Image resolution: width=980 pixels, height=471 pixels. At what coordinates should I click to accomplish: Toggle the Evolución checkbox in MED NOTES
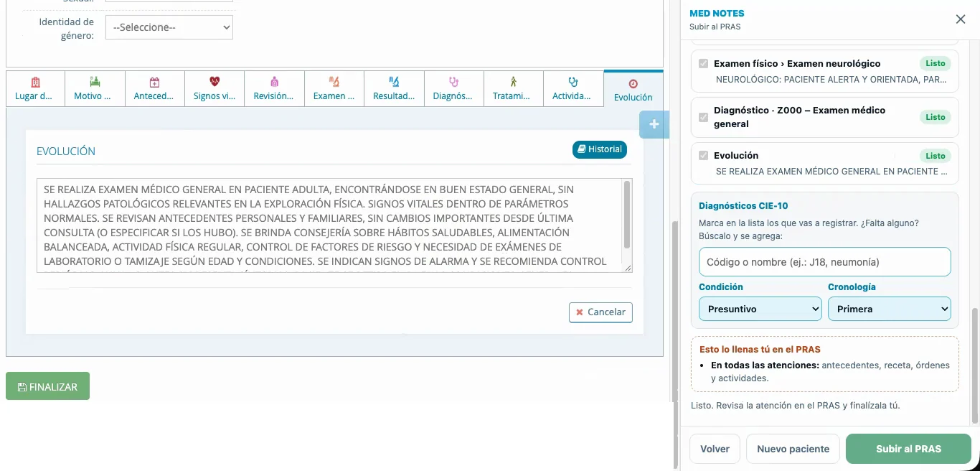pyautogui.click(x=704, y=155)
